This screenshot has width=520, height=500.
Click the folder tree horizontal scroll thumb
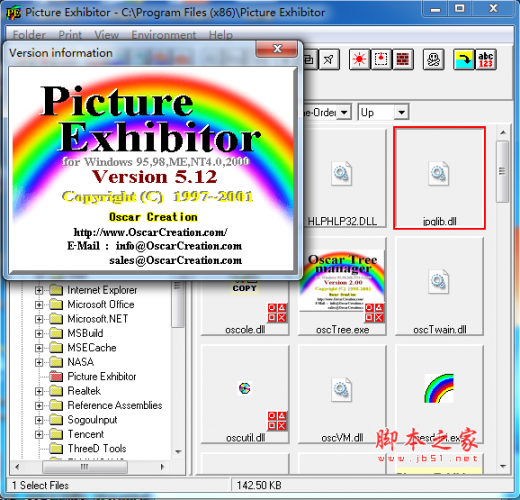coord(85,467)
